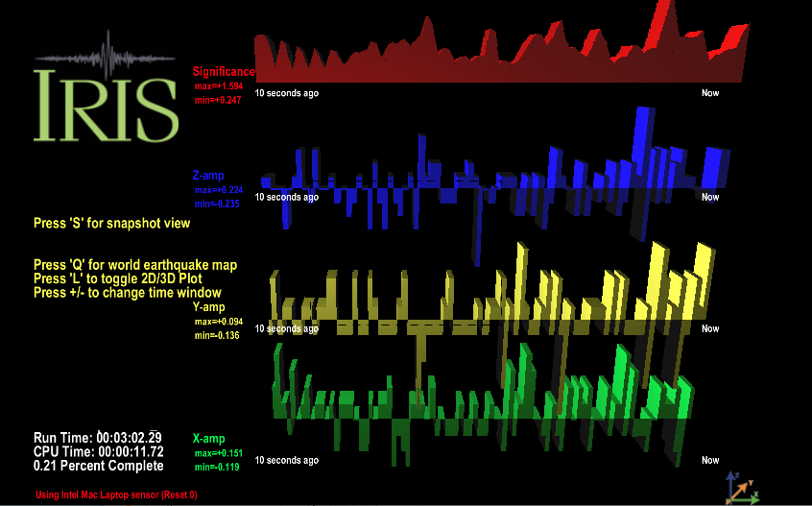Click the blue Z-amp label
This screenshot has height=506, width=812.
208,175
